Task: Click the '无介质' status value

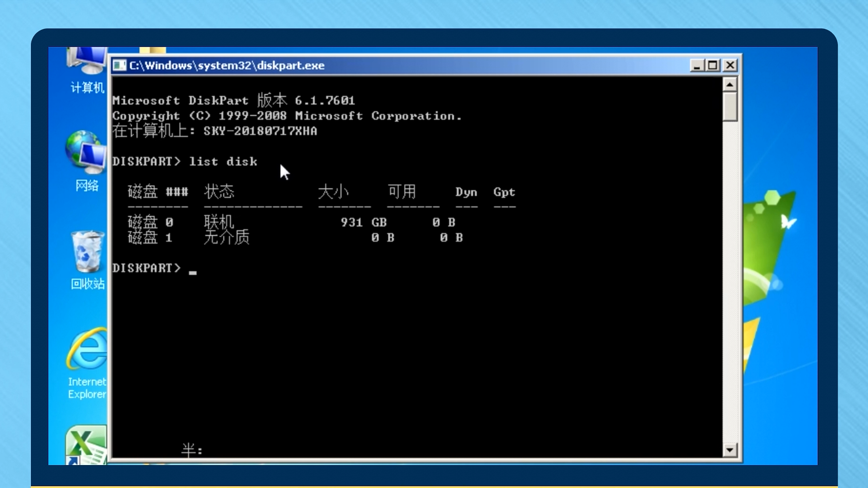Action: (227, 237)
